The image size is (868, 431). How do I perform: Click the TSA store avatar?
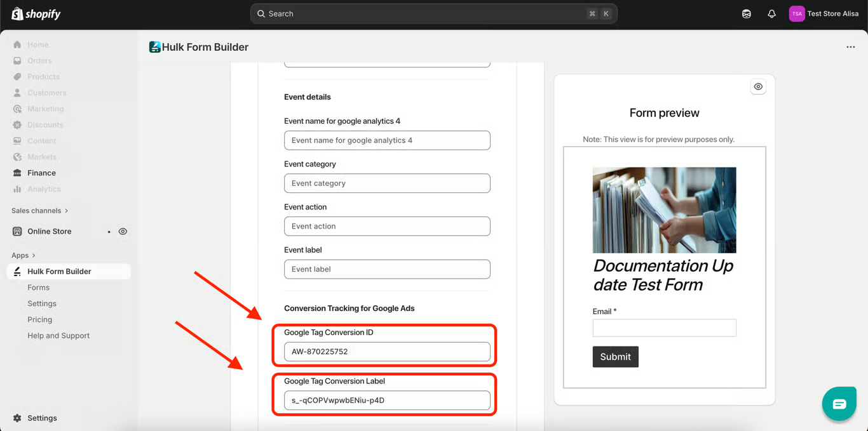[797, 13]
